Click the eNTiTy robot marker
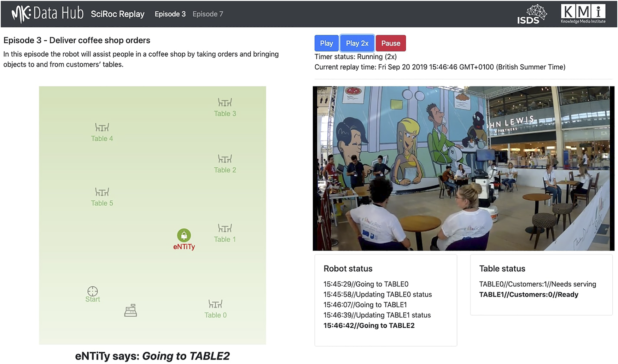618x364 pixels. 184,235
